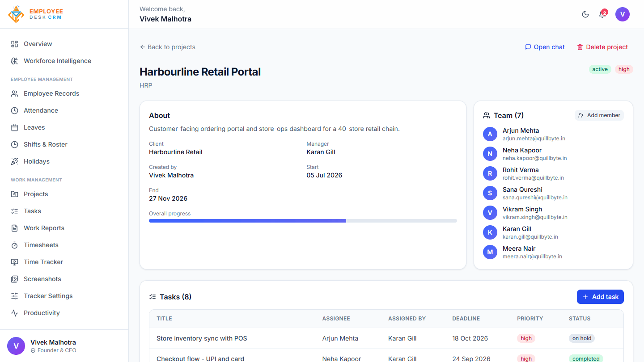Open Employee Records in the sidebar
Viewport: 644px width, 362px height.
tap(64, 93)
